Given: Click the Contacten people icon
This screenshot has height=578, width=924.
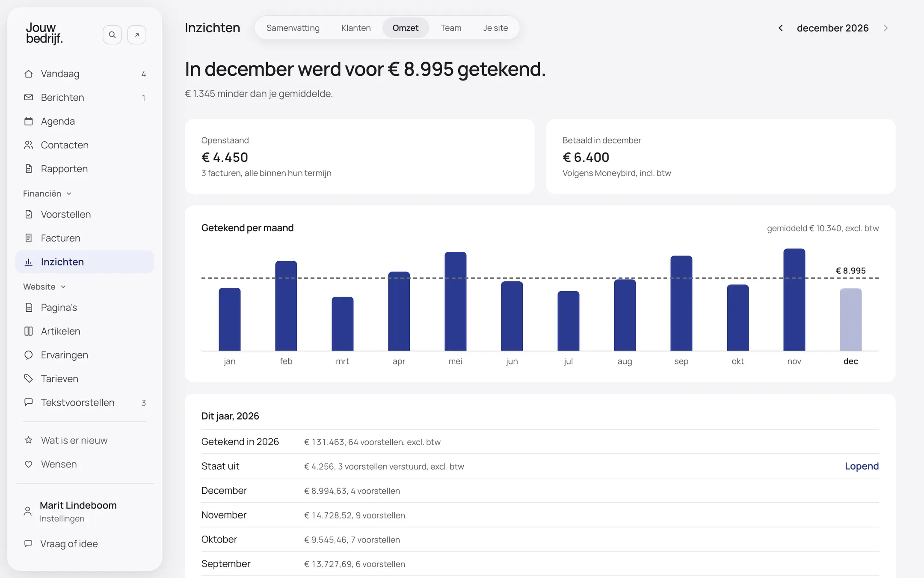Looking at the screenshot, I should tap(29, 145).
